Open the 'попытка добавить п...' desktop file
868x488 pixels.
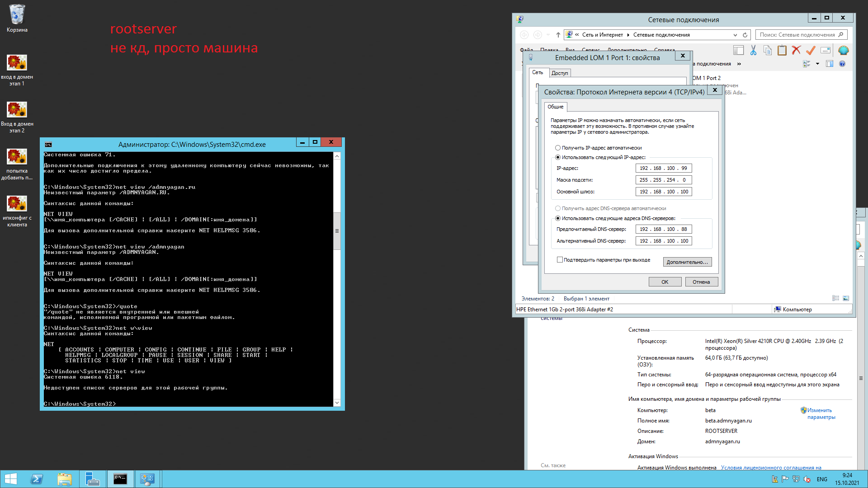tap(17, 164)
